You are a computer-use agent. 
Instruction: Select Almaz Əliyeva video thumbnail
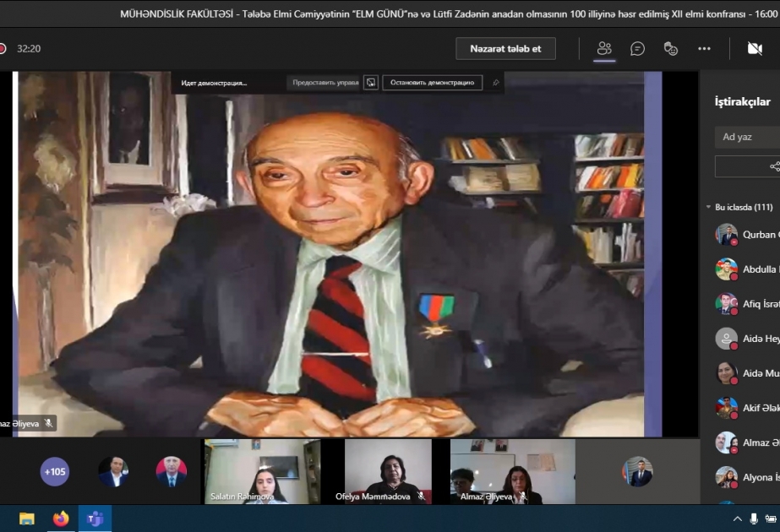click(512, 471)
